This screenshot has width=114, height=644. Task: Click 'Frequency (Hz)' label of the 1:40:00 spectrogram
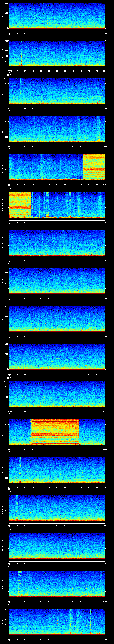point(3,432)
